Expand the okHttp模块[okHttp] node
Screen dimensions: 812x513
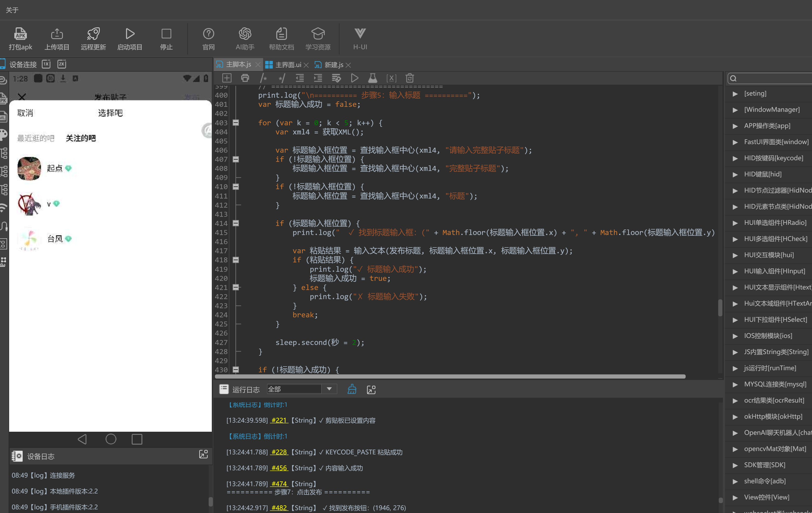735,417
